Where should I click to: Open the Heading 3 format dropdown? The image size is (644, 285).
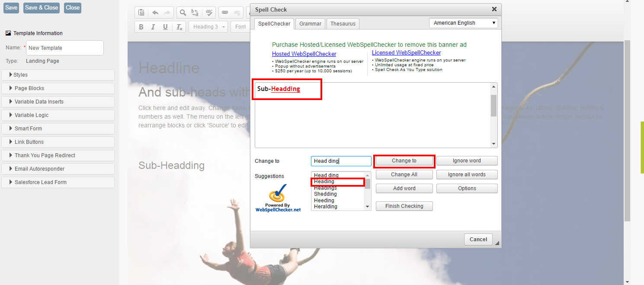click(x=208, y=27)
